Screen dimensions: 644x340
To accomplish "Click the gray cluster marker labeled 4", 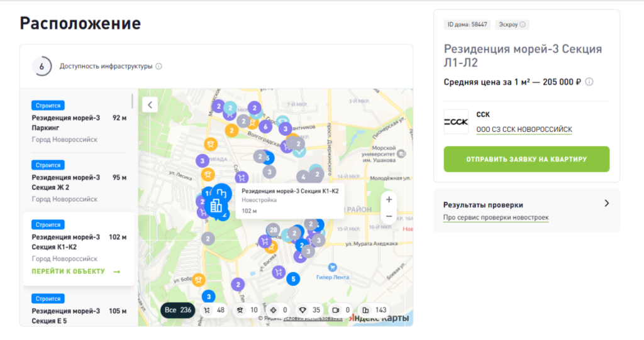I will pos(303,177).
